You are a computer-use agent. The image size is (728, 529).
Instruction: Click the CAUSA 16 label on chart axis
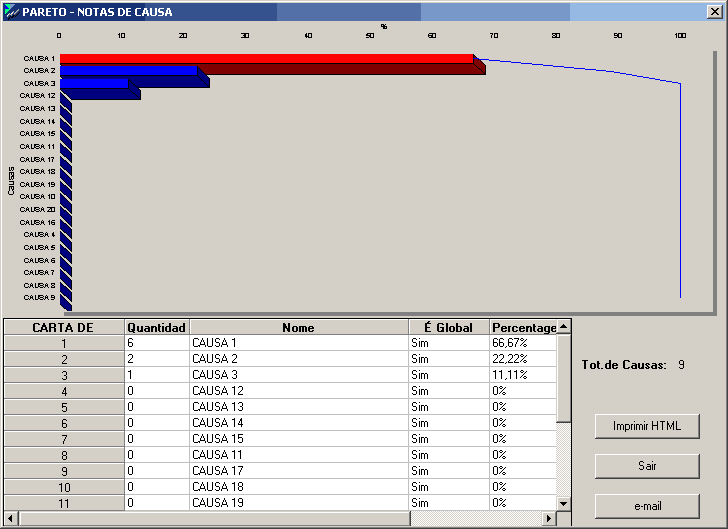tap(38, 222)
